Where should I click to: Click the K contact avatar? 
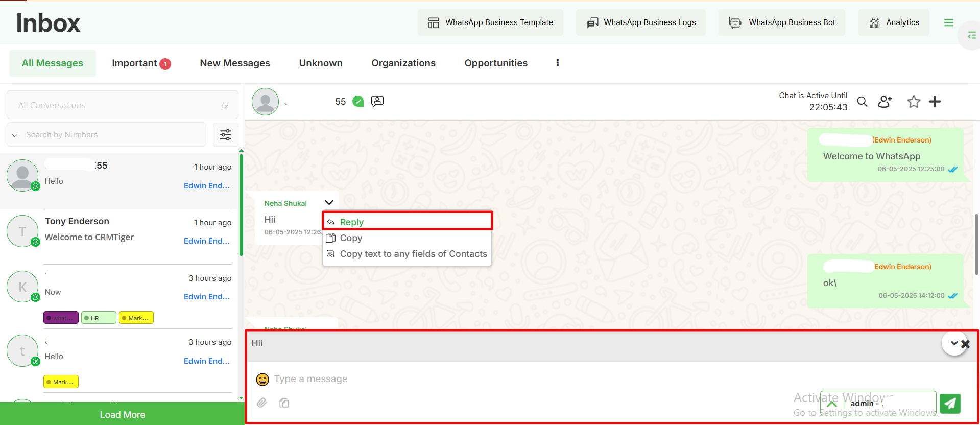(x=22, y=287)
